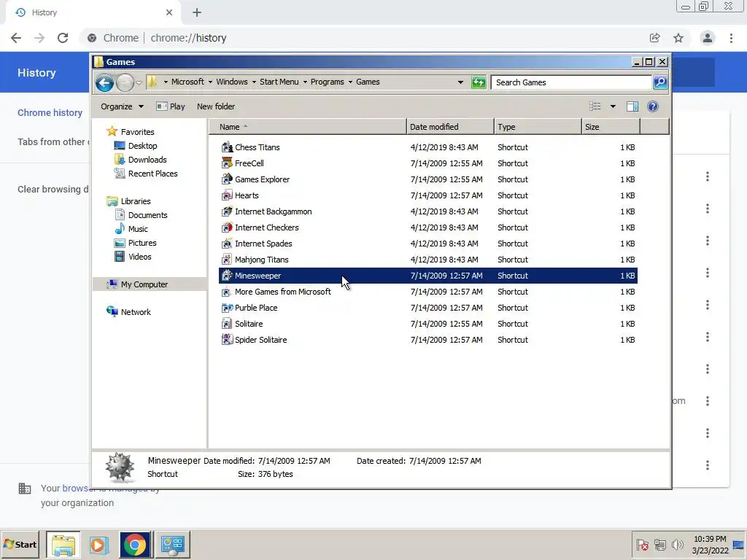Click the search magnifier in Games window

(659, 82)
